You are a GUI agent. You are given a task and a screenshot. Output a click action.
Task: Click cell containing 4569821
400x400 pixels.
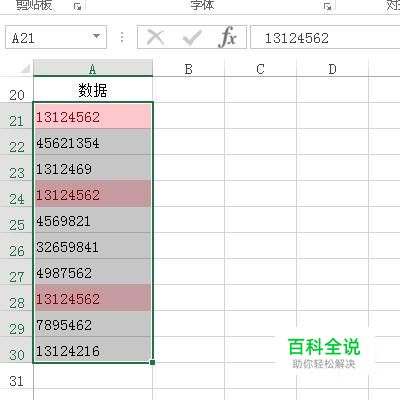[93, 220]
